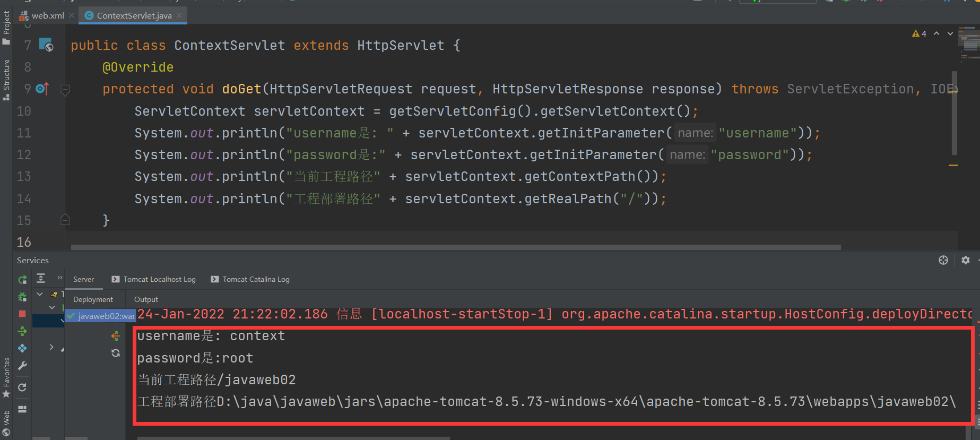Click the Favorites star icon

click(6, 394)
